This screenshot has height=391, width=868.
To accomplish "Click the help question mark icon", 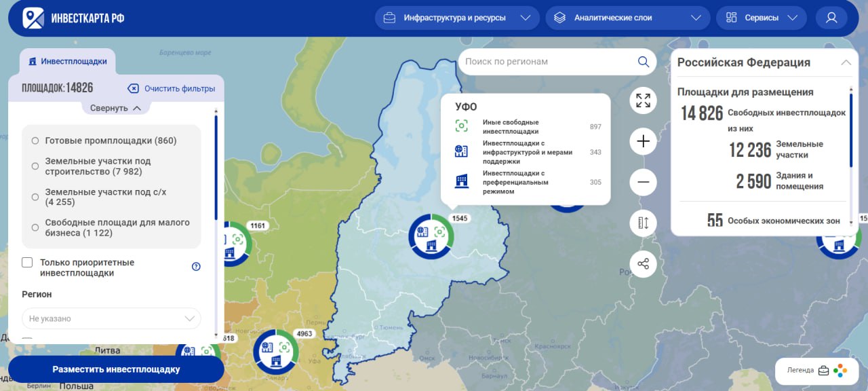I will point(196,267).
